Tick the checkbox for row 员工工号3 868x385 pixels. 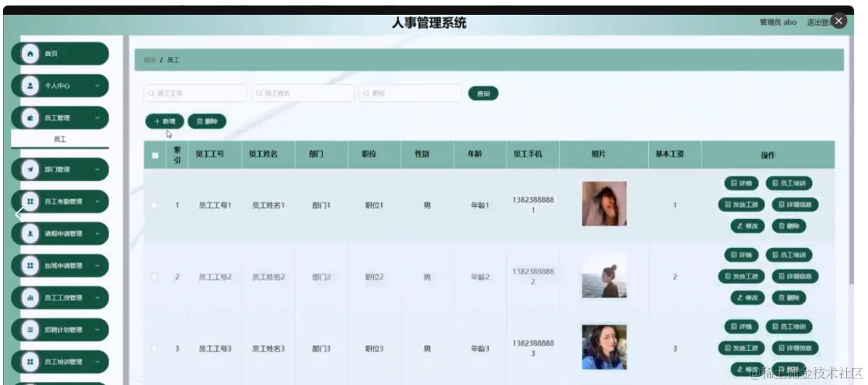(x=154, y=349)
